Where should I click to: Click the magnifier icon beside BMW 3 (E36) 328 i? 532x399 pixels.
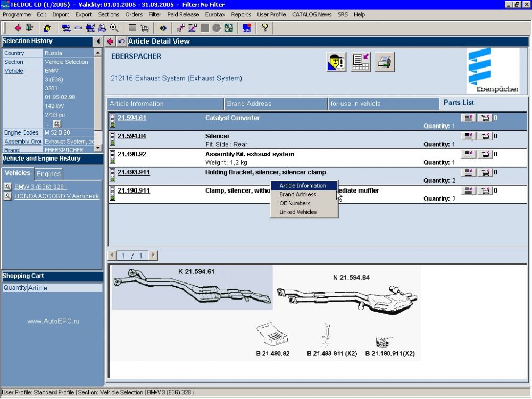point(7,187)
